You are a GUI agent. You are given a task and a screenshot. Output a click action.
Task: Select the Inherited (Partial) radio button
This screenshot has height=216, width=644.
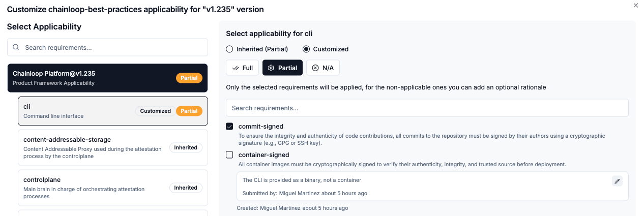pos(229,49)
